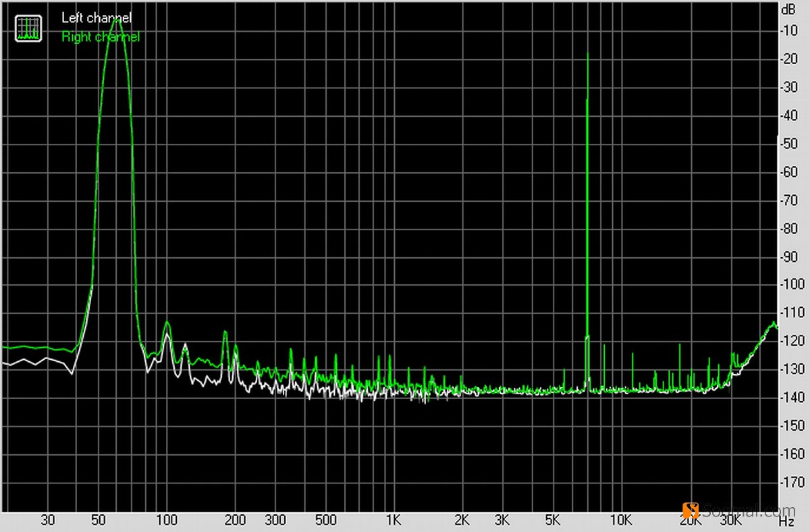Click the '200' frequency axis label
The width and height of the screenshot is (810, 532).
[236, 521]
